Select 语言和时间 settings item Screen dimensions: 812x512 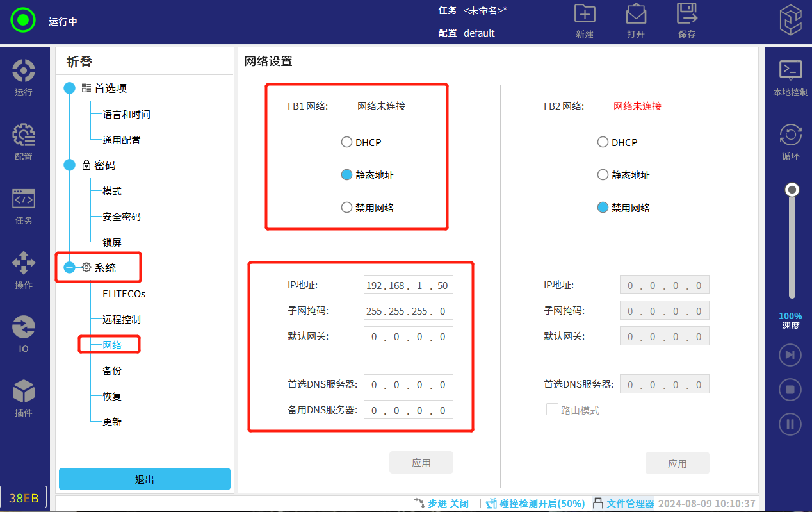point(126,114)
